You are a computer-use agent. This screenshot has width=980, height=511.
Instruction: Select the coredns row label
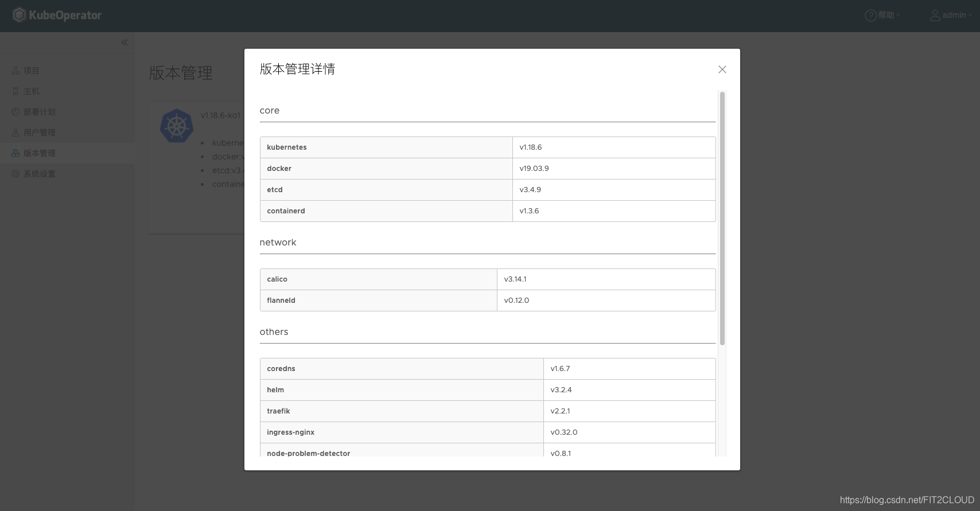pos(281,369)
